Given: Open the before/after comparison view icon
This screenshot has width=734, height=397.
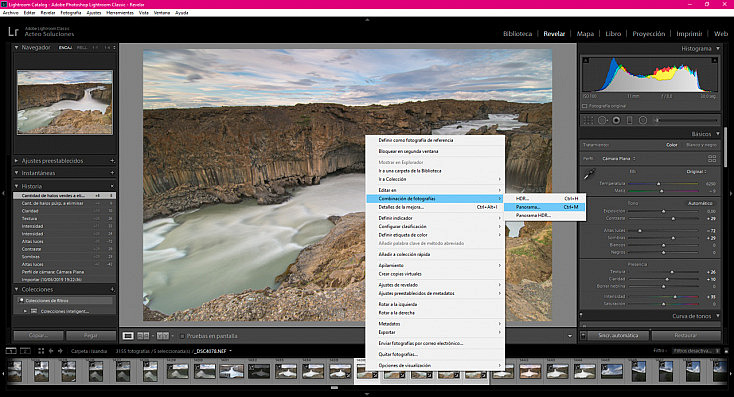Looking at the screenshot, I should point(162,336).
